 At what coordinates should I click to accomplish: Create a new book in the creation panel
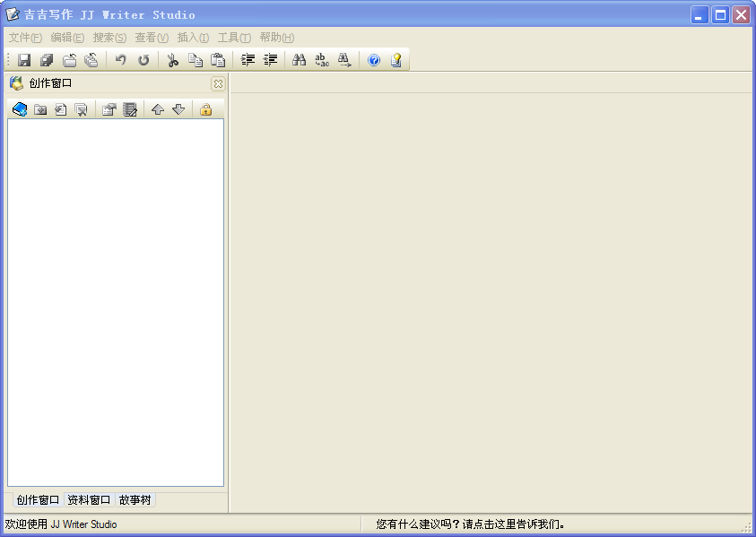20,108
